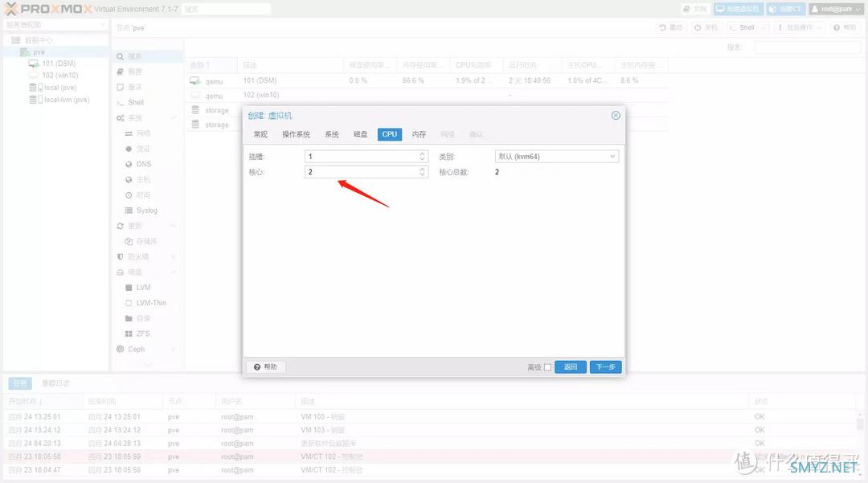Screen dimensions: 868x483
Task: Click the help button in node toolbar
Action: [845, 27]
